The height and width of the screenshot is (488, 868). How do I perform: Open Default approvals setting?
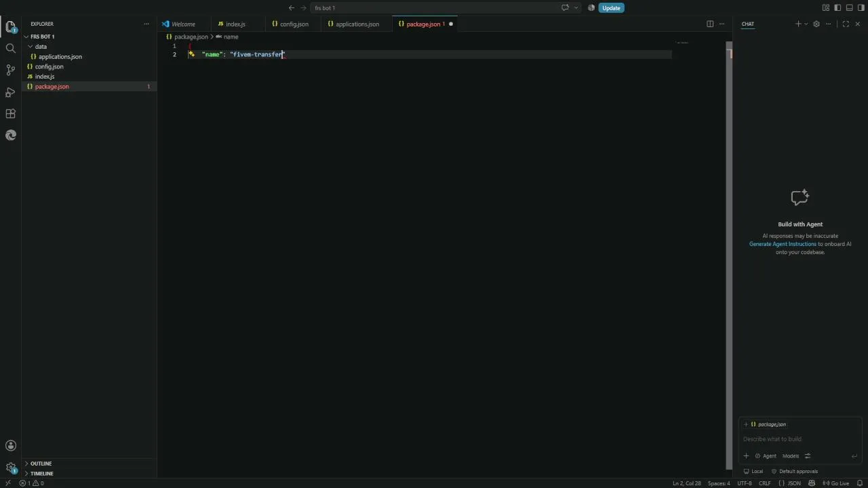pyautogui.click(x=795, y=471)
